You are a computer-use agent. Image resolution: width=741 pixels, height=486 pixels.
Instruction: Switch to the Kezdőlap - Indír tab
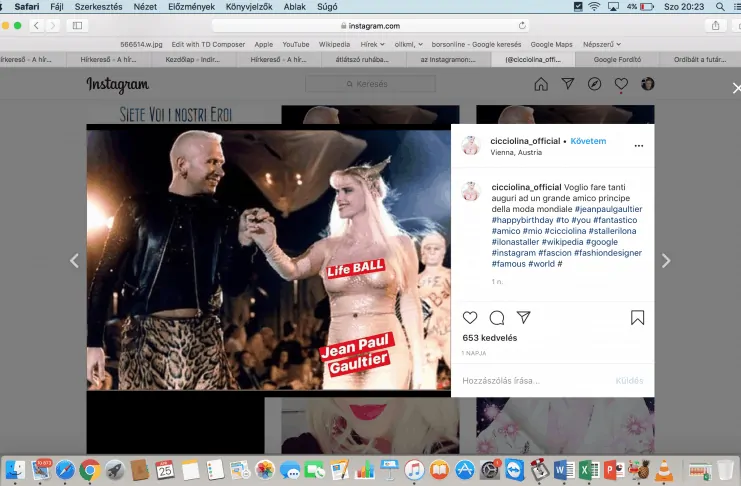192,60
